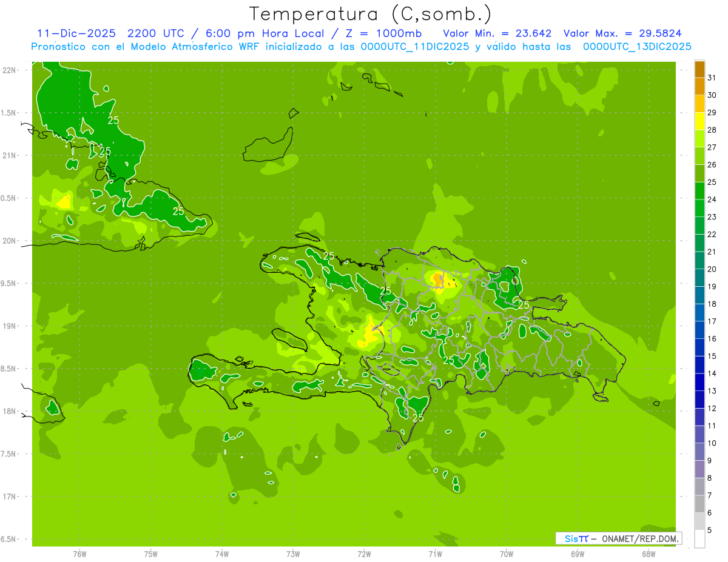
Task: Click the legend scale value '31'
Action: pyautogui.click(x=712, y=78)
